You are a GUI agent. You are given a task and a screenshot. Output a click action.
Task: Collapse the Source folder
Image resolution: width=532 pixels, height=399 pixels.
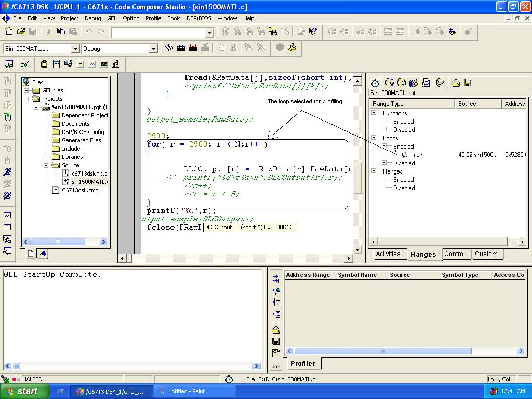(x=46, y=165)
